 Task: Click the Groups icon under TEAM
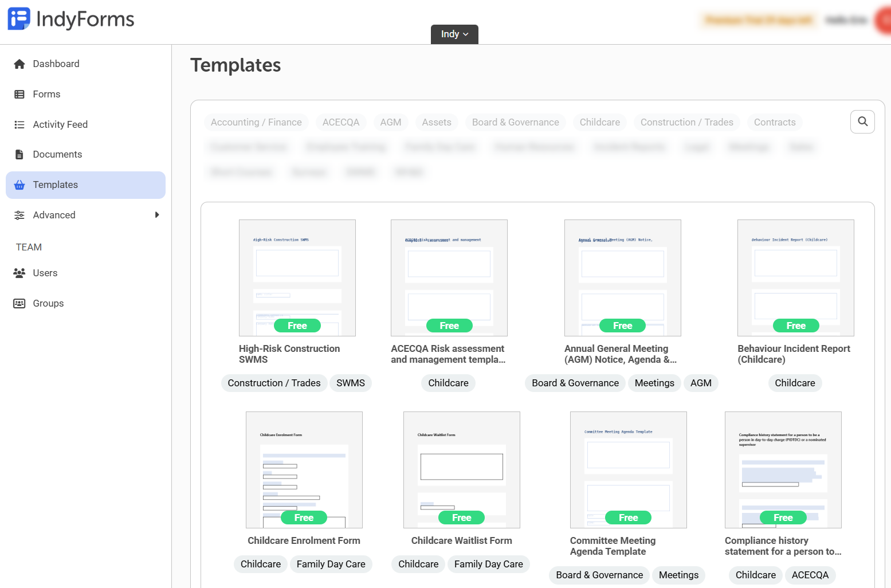point(19,303)
